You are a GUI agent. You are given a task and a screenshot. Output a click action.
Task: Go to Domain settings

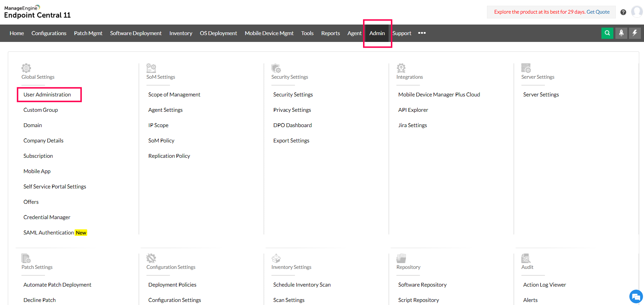(x=33, y=125)
